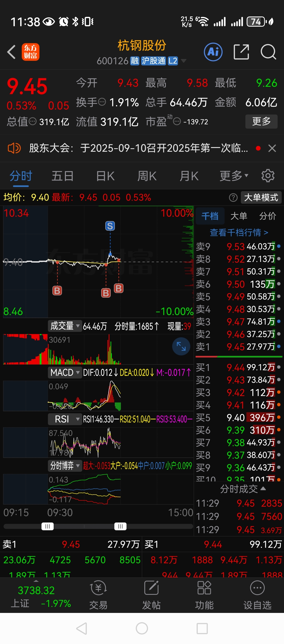This screenshot has height=644, width=284.
Task: Open chart settings gear icon
Action: click(268, 176)
